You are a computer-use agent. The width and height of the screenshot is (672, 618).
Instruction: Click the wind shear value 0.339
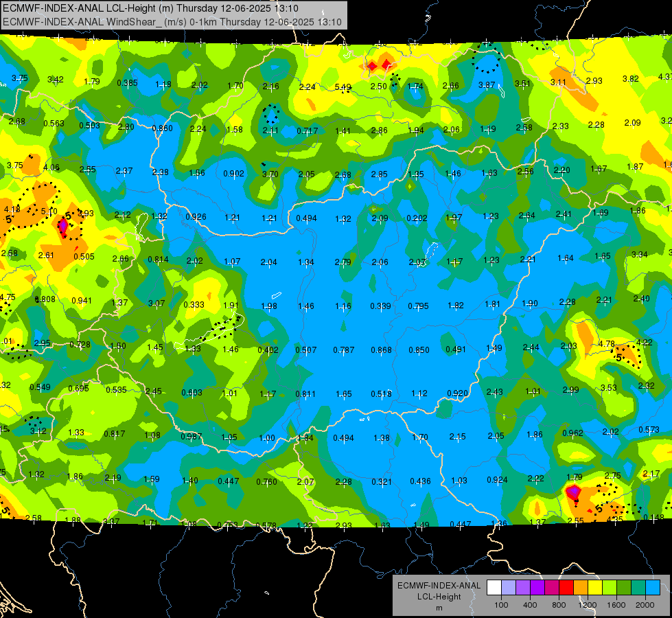380,306
